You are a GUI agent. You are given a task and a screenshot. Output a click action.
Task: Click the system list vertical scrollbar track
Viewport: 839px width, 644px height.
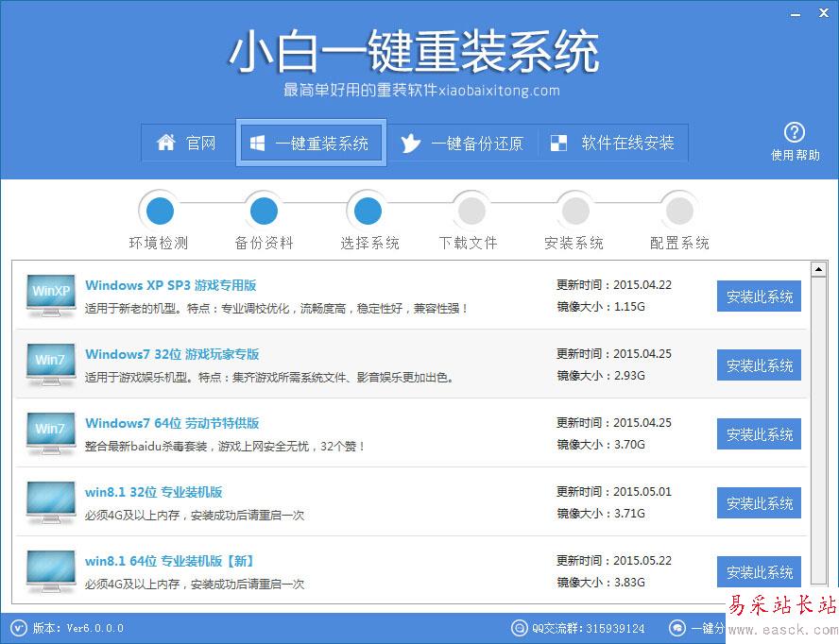tap(818, 431)
